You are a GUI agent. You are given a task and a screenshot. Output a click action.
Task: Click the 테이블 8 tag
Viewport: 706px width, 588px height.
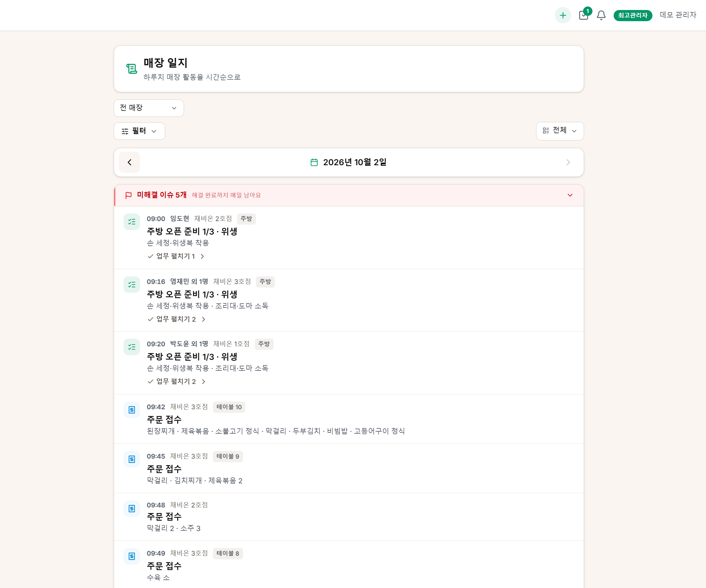coord(228,553)
